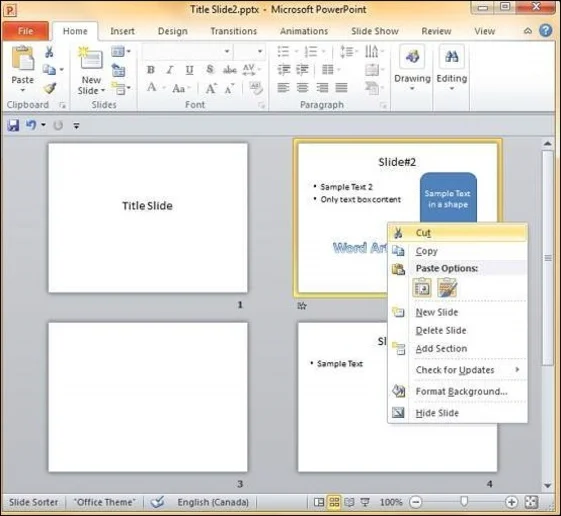
Task: Open the font name combo box
Action: coord(187,52)
